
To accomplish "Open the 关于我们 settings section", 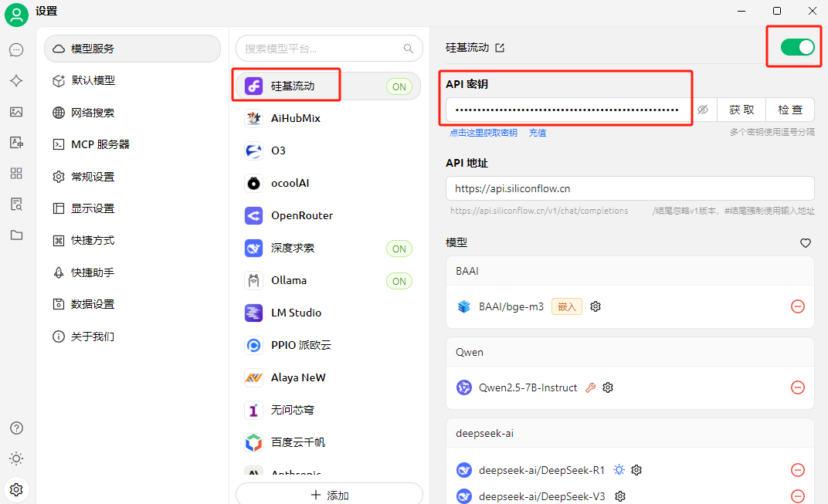I will click(133, 337).
